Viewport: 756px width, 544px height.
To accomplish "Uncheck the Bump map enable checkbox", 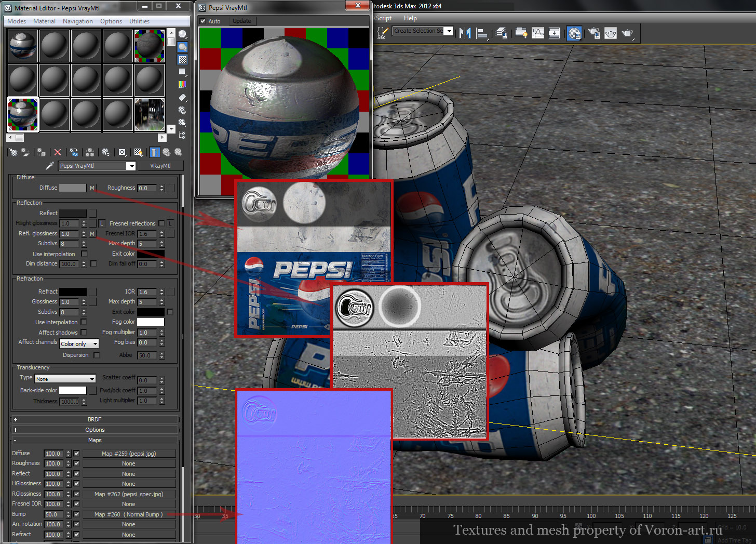I will (x=76, y=514).
